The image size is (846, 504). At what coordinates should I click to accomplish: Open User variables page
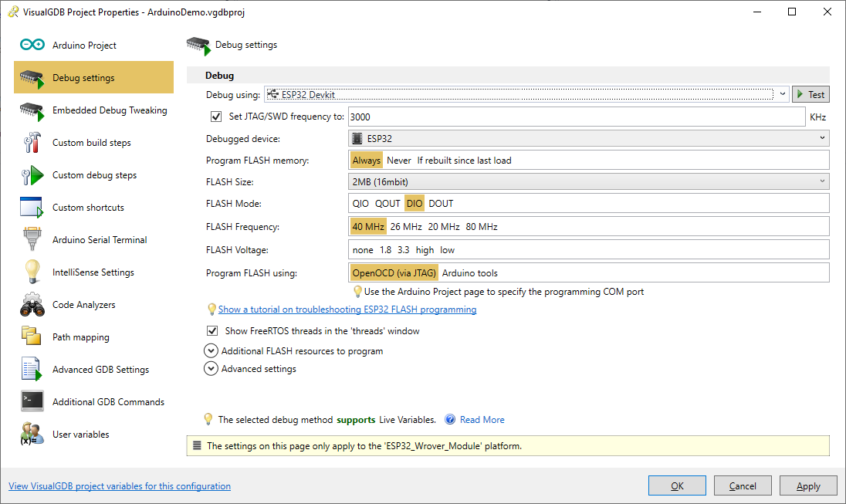(94, 434)
